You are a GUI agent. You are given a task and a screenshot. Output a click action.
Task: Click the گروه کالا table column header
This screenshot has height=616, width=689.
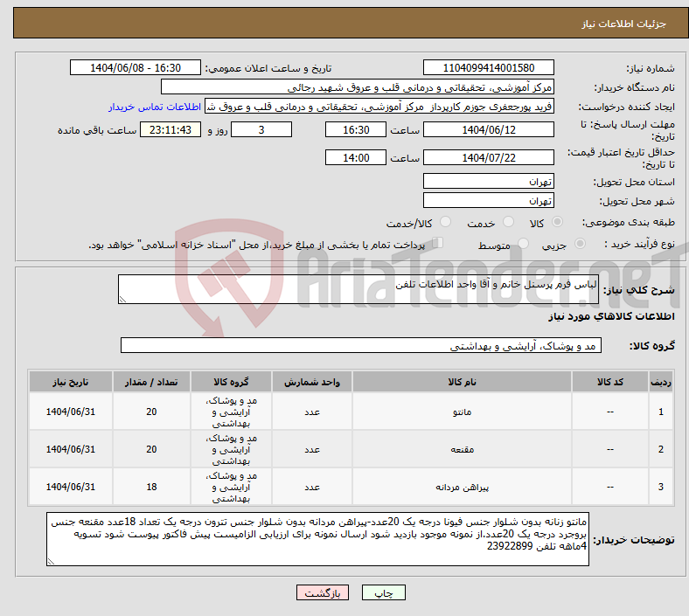(x=231, y=382)
